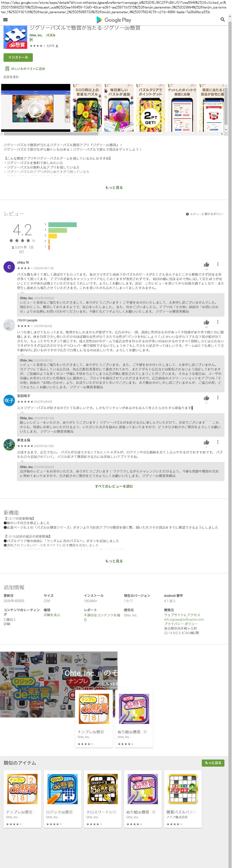Viewport: 232px width, 868px height.
Task: Click the 4-star rating bar
Action: [x=58, y=230]
